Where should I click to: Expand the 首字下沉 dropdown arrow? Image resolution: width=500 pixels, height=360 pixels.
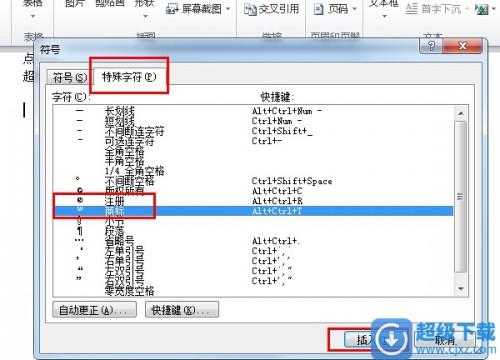[x=467, y=9]
